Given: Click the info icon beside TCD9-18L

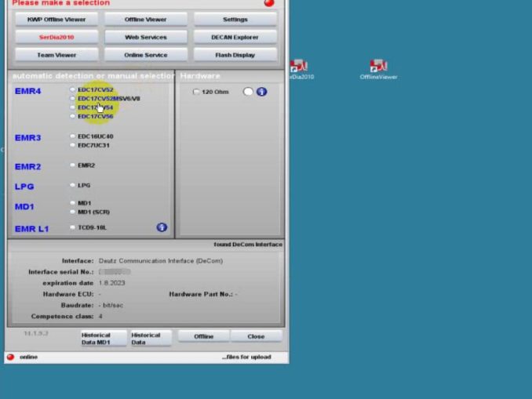Looking at the screenshot, I should tap(162, 227).
